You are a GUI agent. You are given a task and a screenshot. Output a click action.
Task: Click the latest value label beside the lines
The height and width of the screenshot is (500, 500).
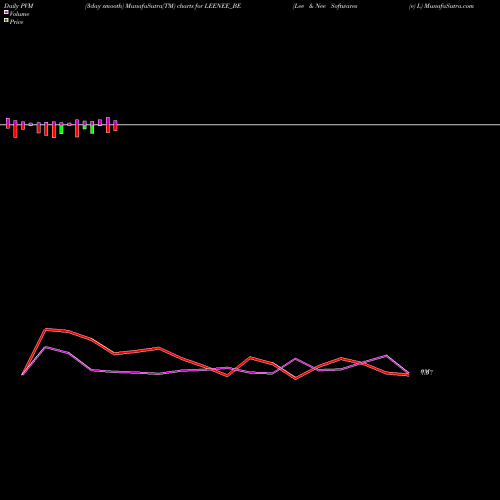click(427, 372)
